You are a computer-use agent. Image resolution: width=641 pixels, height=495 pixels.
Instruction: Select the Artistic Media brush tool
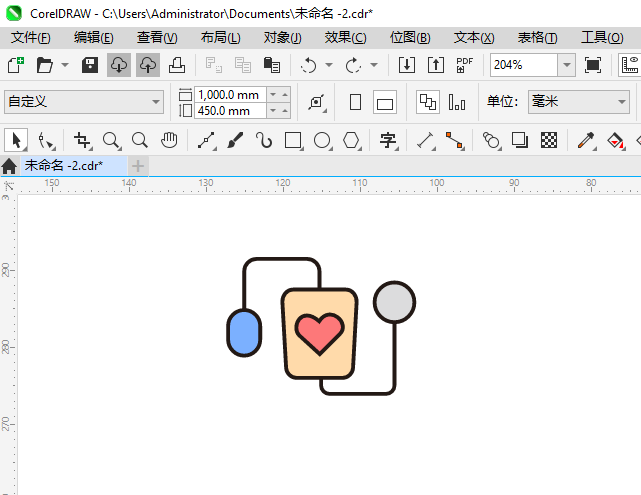tap(235, 140)
